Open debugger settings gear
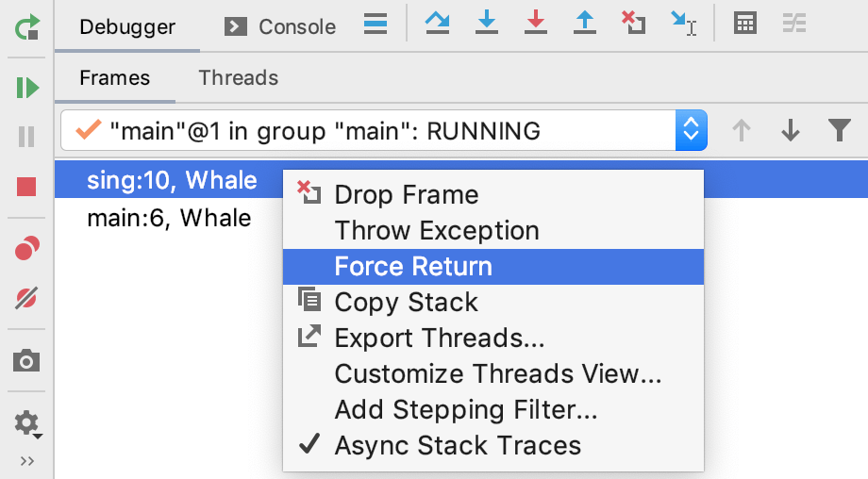868x479 pixels. tap(27, 423)
